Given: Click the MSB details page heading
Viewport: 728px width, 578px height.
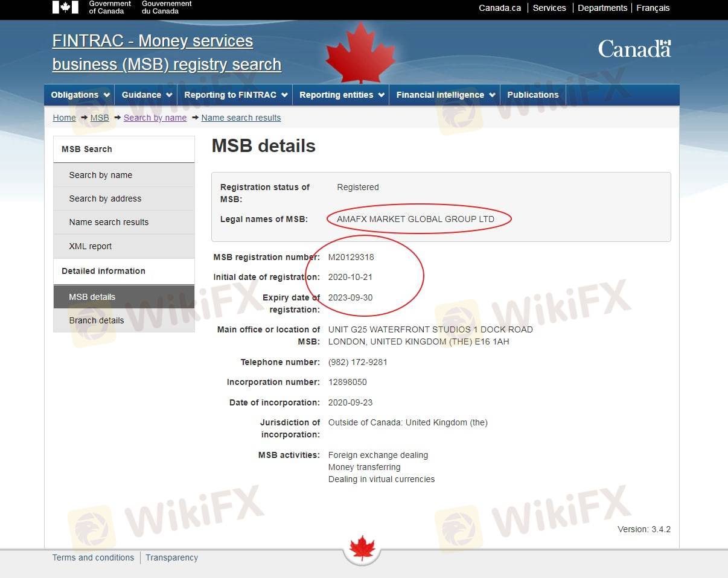Looking at the screenshot, I should pyautogui.click(x=264, y=146).
